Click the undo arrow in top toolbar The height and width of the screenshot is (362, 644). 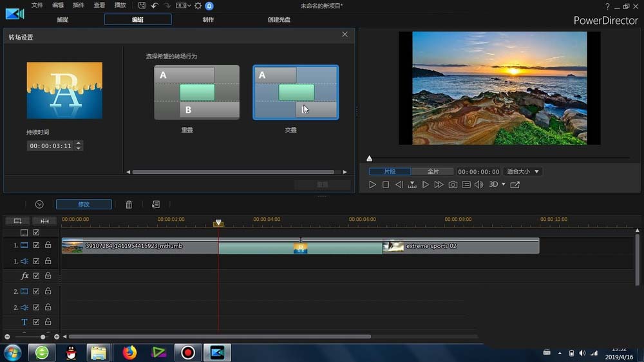click(x=155, y=6)
